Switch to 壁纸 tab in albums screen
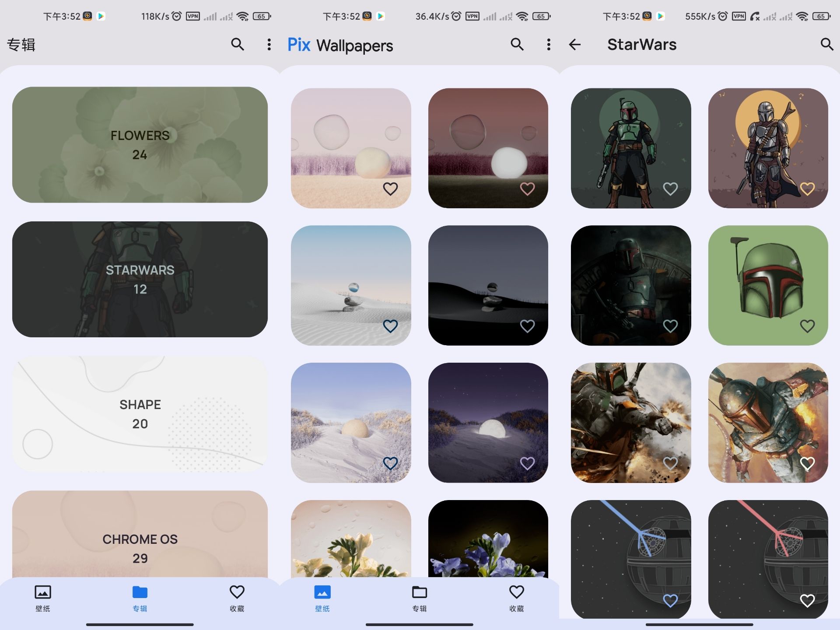Screen dimensions: 840x630 pyautogui.click(x=43, y=598)
